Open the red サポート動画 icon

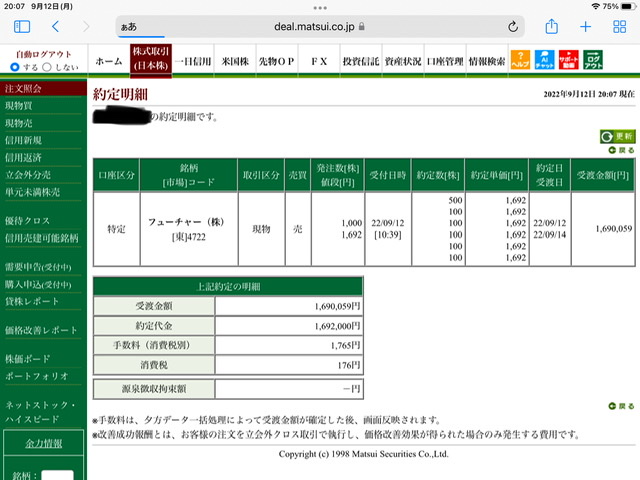(569, 60)
